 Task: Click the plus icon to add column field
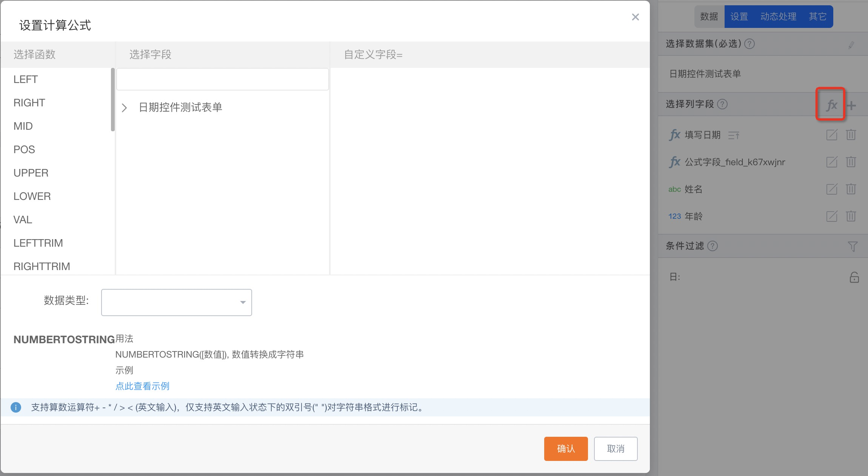click(851, 105)
